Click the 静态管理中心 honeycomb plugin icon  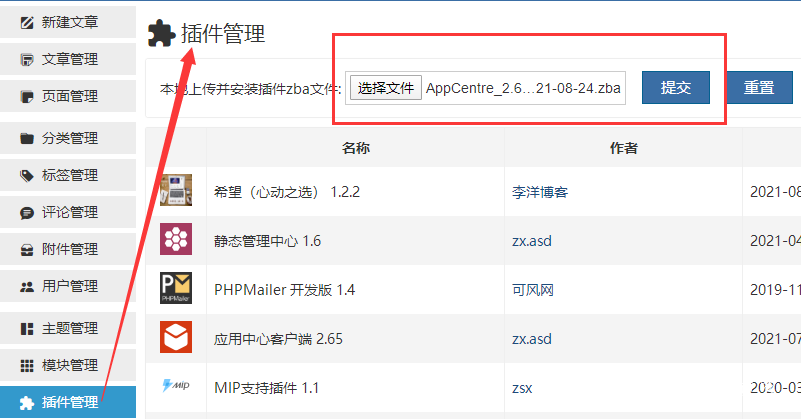tap(175, 240)
